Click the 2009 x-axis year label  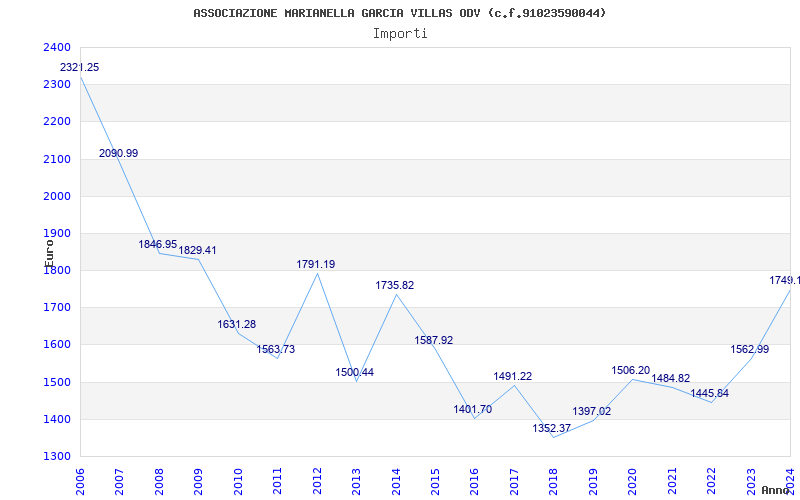click(x=198, y=481)
